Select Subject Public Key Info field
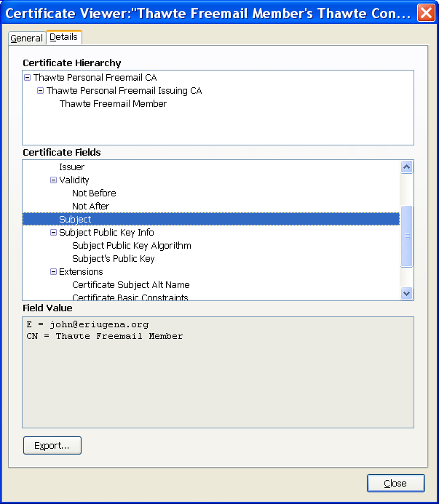 (x=106, y=233)
